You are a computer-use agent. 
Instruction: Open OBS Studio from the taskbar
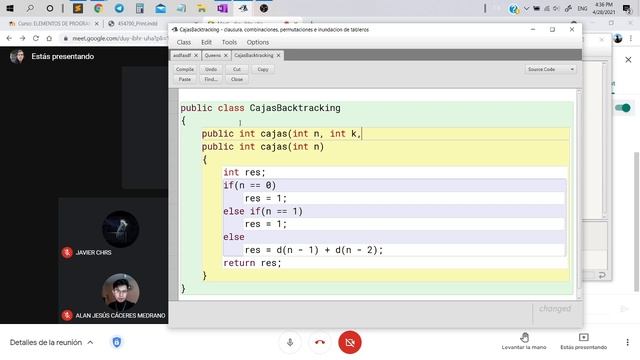tap(264, 8)
